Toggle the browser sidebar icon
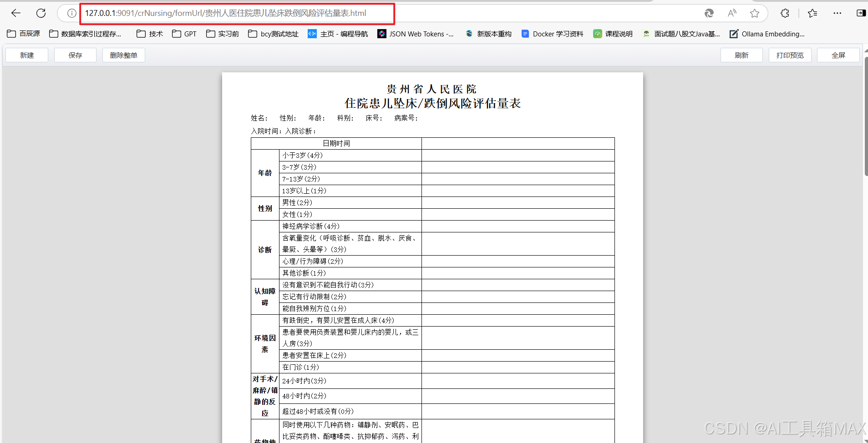868x443 pixels. [x=861, y=13]
